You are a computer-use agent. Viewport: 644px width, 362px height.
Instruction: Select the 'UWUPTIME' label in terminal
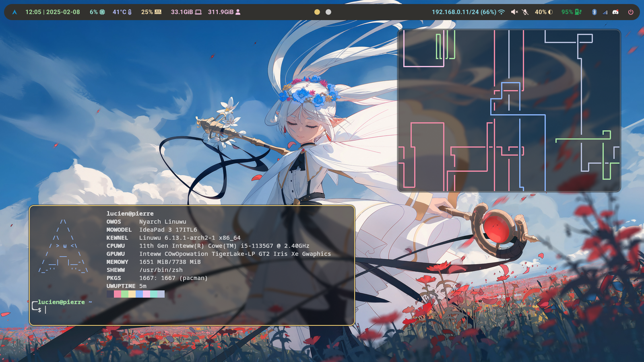121,286
